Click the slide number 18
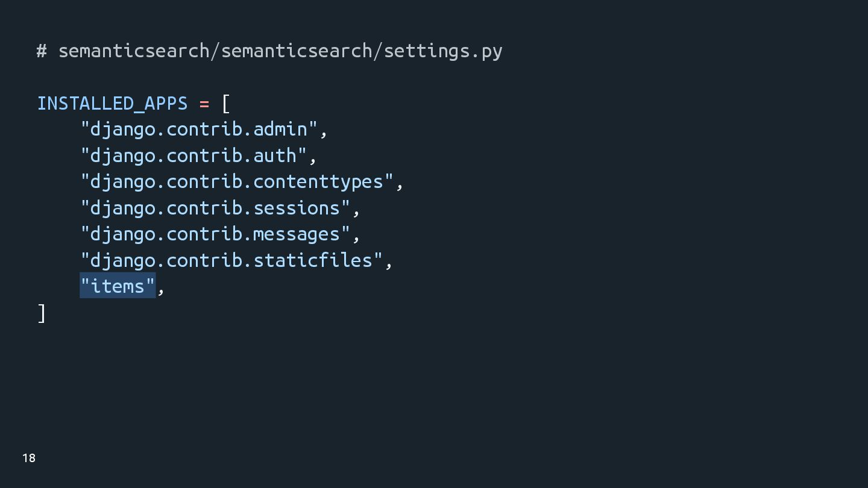 [x=29, y=458]
